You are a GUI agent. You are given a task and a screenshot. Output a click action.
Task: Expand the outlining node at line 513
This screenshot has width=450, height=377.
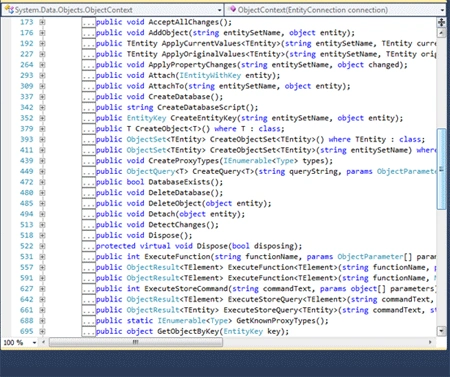(42, 225)
